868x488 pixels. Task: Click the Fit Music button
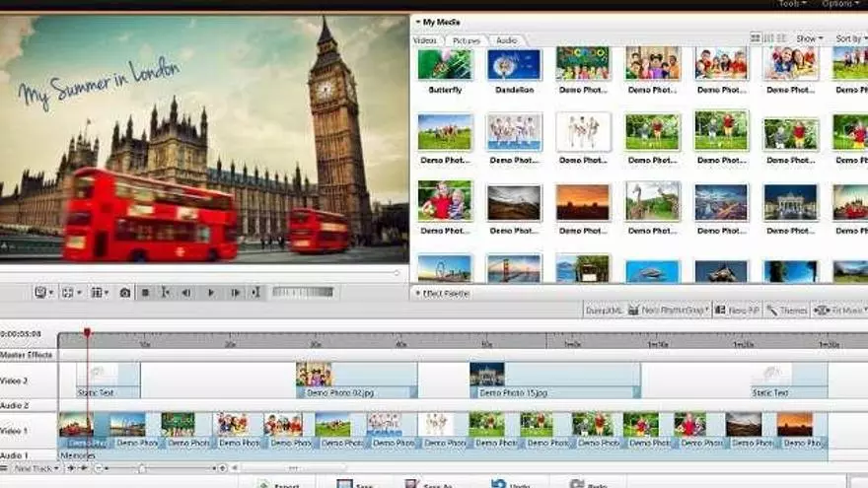pos(838,311)
